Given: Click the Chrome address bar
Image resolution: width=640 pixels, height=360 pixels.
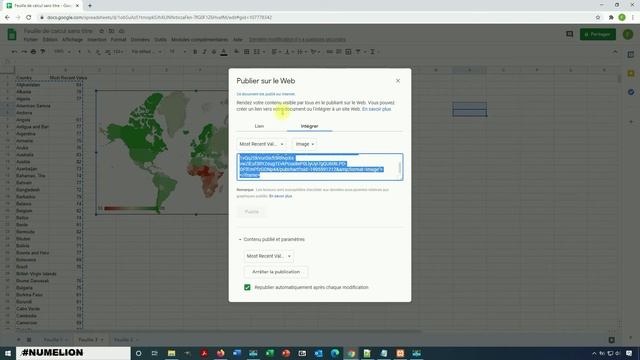Looking at the screenshot, I should pos(318,18).
